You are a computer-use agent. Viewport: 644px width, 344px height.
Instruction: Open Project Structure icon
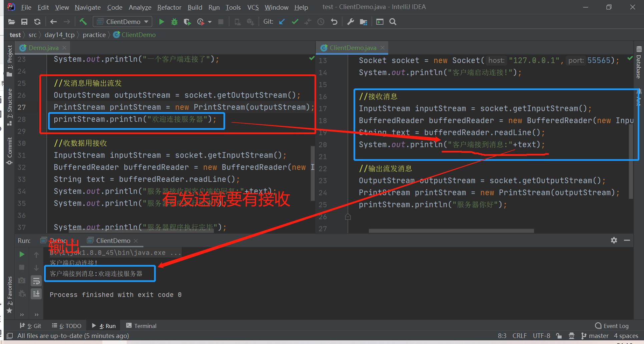364,22
